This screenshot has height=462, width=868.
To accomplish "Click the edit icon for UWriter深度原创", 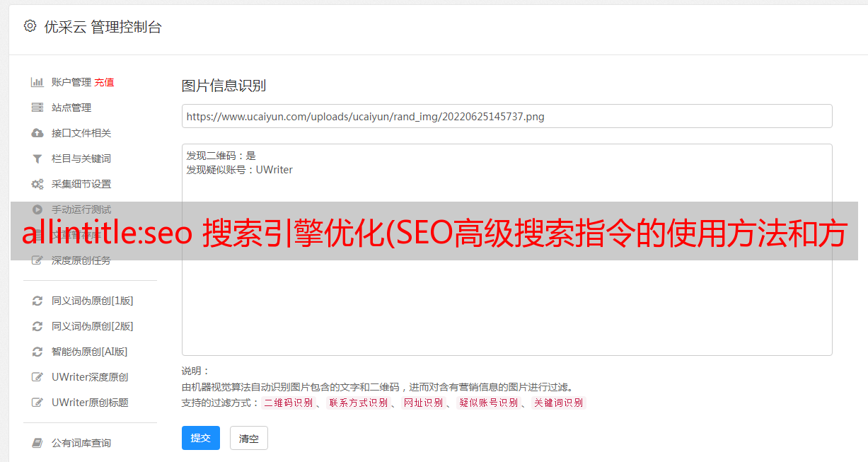I will pos(37,377).
